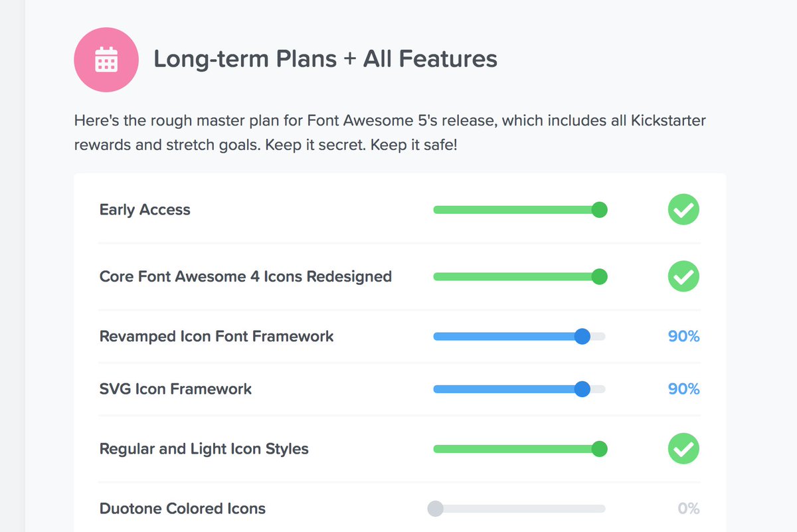Click the 90% label for Revamped Icon Font Framework
The width and height of the screenshot is (797, 532).
point(683,336)
